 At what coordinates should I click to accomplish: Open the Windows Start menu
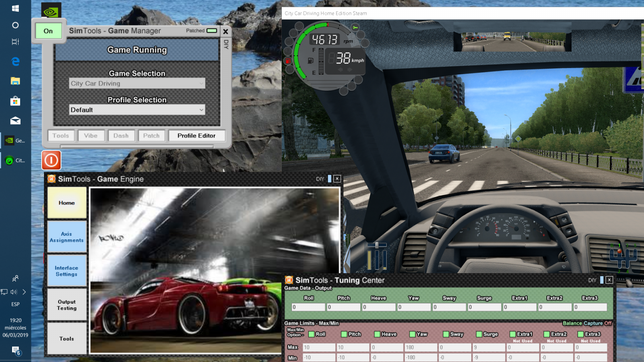point(15,8)
